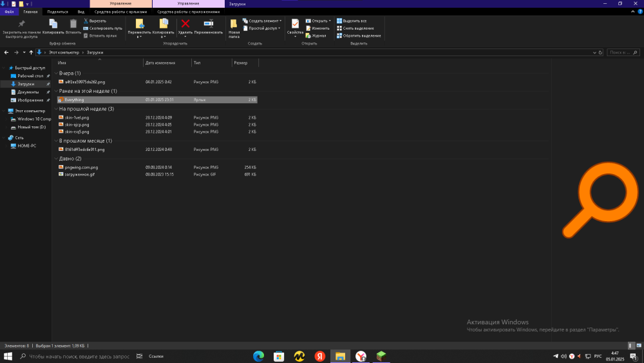Open the volume icon in system tray
This screenshot has height=363, width=644.
point(563,356)
